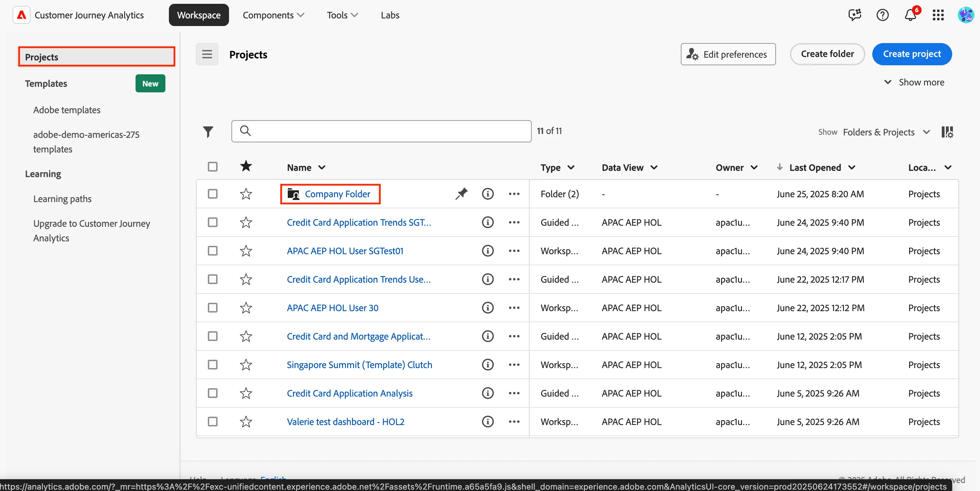Show info for Company Folder
Image resolution: width=980 pixels, height=491 pixels.
pyautogui.click(x=488, y=194)
